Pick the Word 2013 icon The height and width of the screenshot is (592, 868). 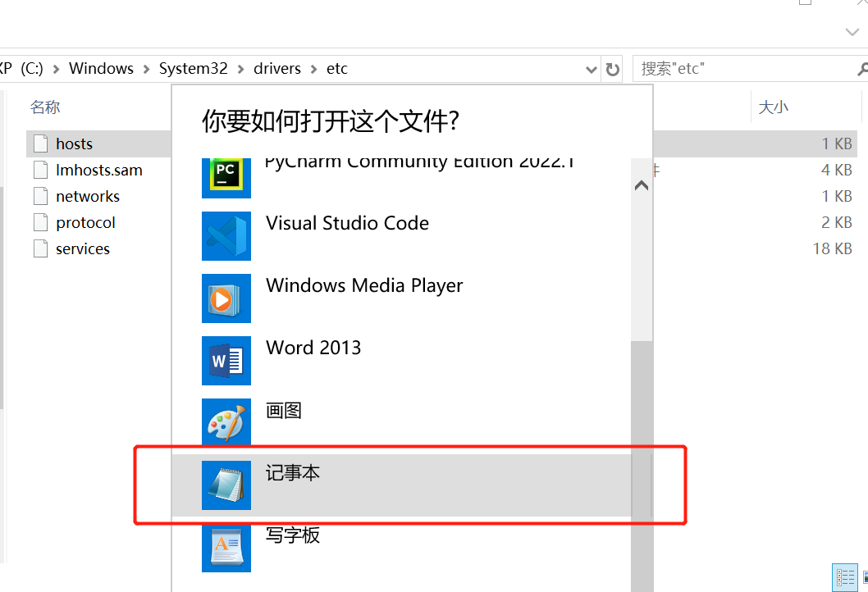tap(226, 361)
